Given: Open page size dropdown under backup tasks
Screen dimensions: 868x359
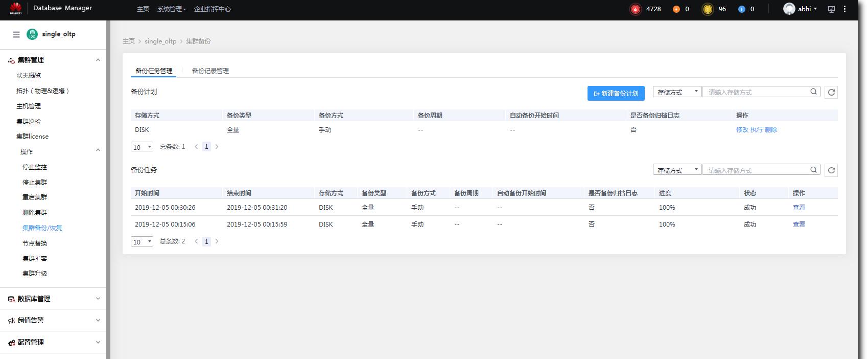Looking at the screenshot, I should click(142, 242).
